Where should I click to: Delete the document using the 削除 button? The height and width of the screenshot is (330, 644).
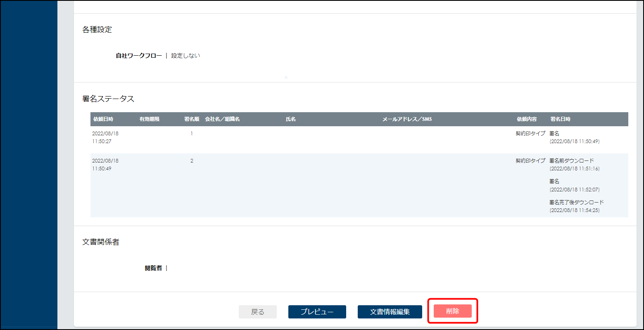click(x=452, y=311)
